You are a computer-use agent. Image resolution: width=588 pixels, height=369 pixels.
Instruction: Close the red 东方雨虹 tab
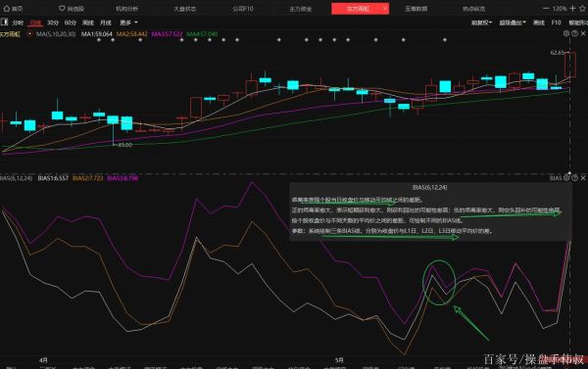click(385, 8)
